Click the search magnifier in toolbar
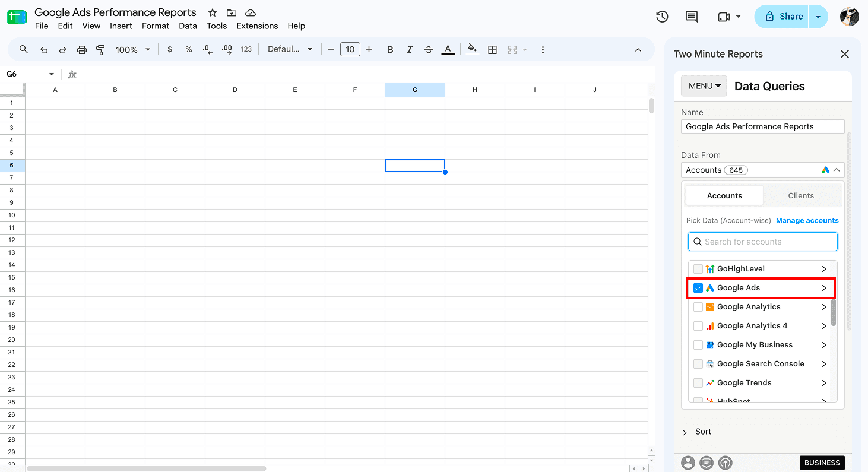Image resolution: width=868 pixels, height=472 pixels. (x=24, y=49)
